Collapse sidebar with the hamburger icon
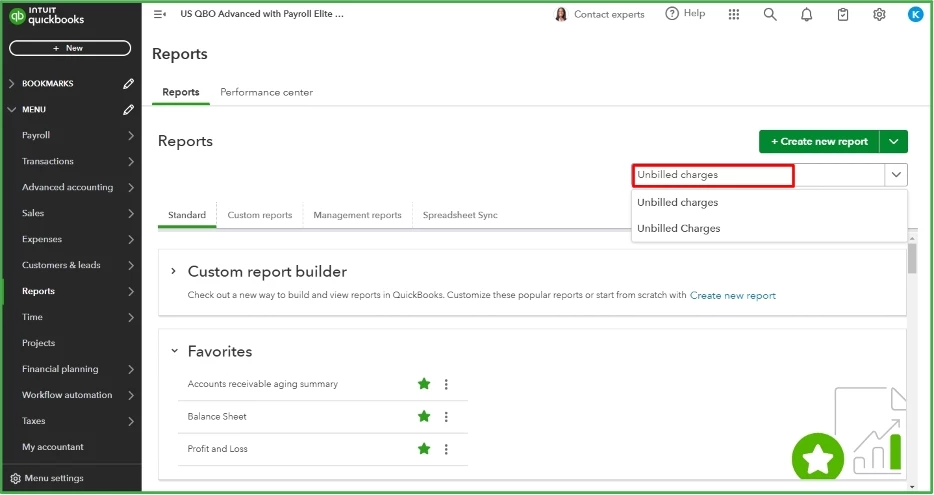 pyautogui.click(x=160, y=14)
